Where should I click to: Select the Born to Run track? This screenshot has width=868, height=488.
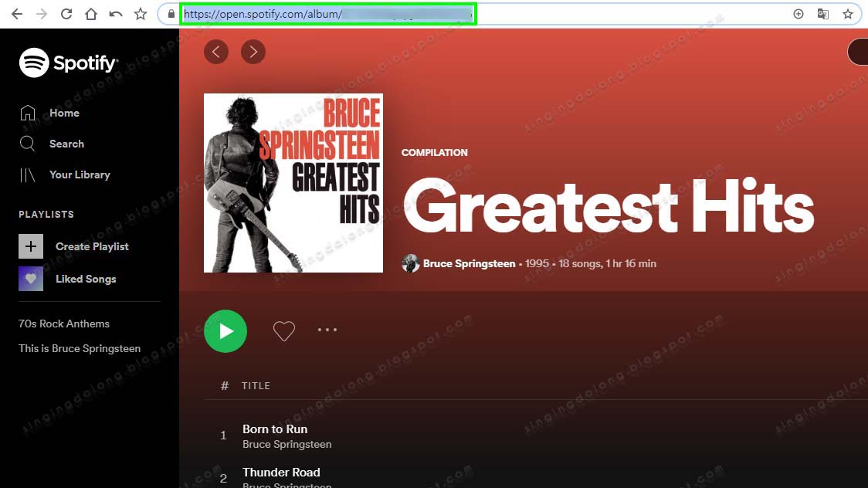click(275, 429)
